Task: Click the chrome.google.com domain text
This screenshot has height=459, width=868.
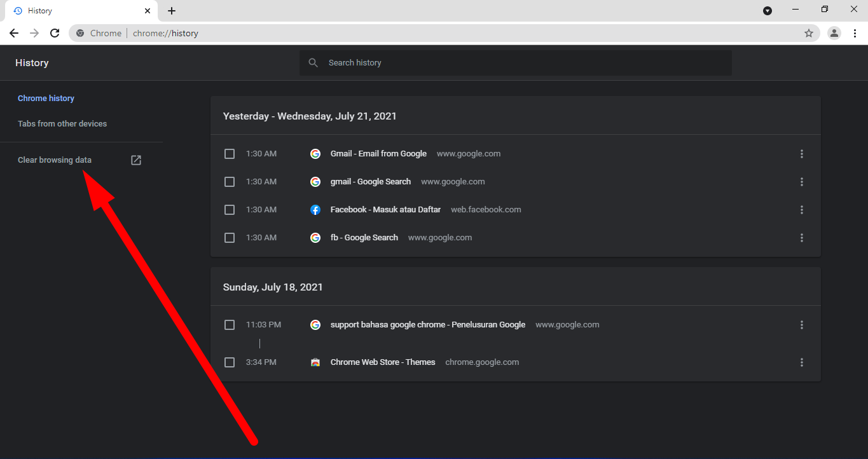Action: pyautogui.click(x=482, y=362)
